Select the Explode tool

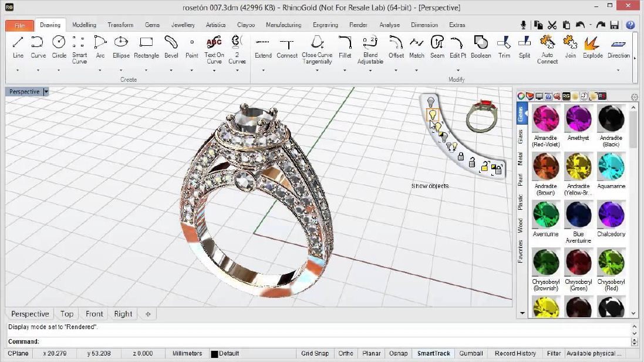point(592,46)
